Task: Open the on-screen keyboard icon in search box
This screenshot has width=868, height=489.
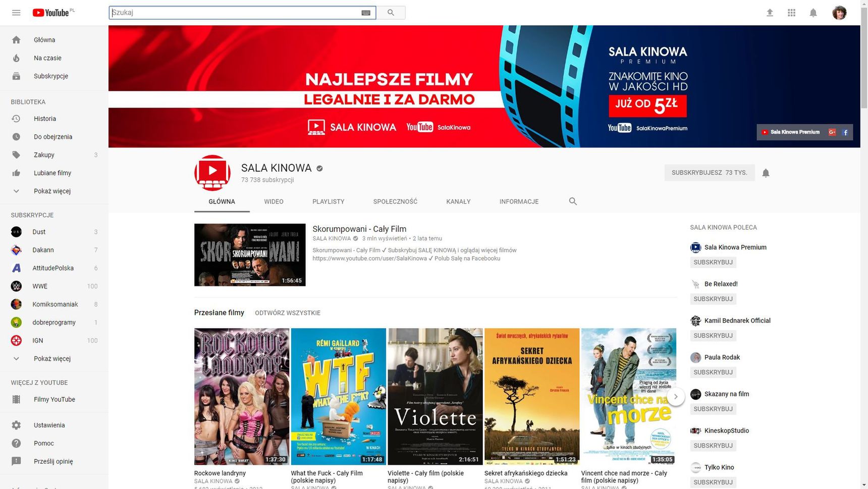Action: click(x=366, y=13)
